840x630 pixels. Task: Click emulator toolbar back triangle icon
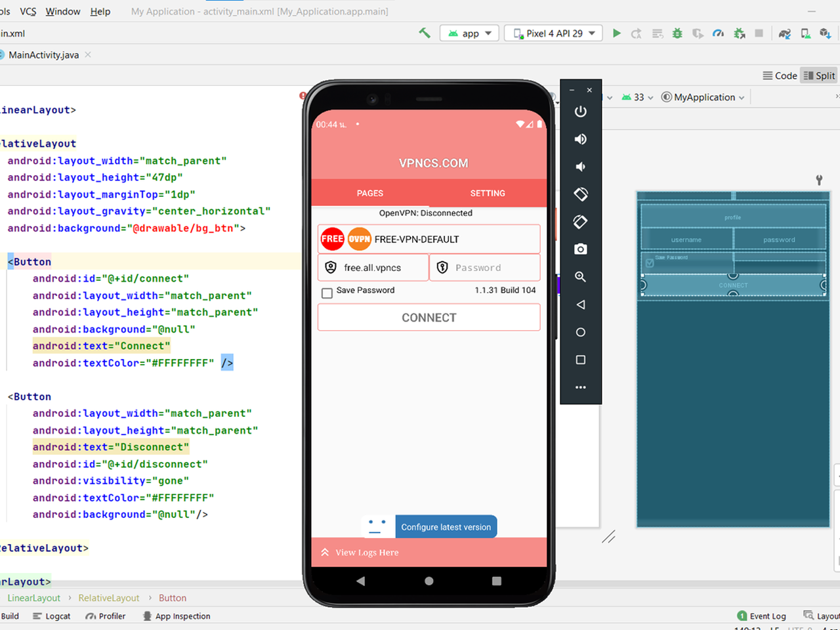pyautogui.click(x=580, y=304)
